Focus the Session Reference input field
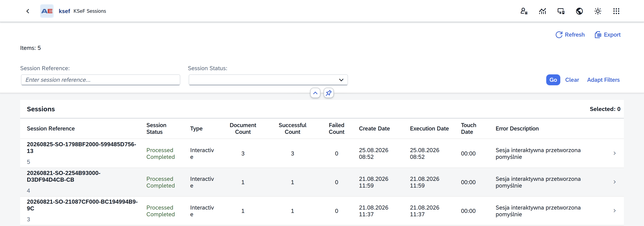The image size is (644, 226). 100,80
